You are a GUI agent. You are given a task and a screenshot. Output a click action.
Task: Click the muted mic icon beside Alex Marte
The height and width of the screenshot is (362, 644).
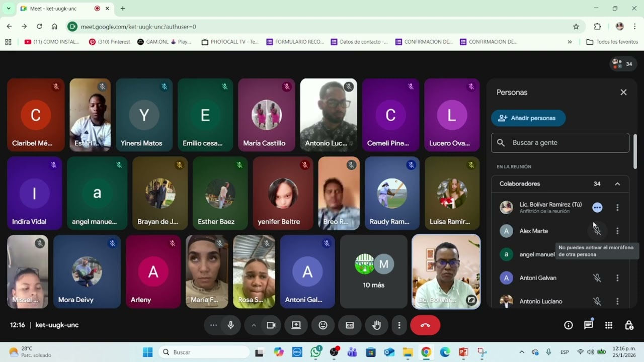[x=597, y=231]
